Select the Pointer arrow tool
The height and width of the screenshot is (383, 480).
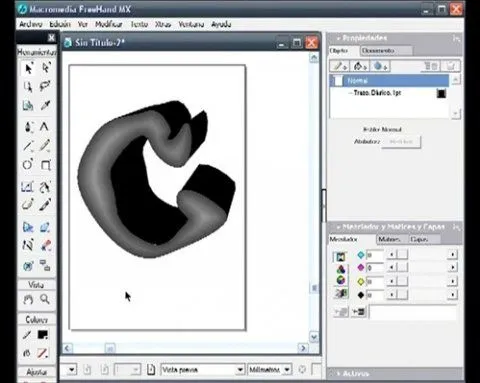[x=28, y=68]
